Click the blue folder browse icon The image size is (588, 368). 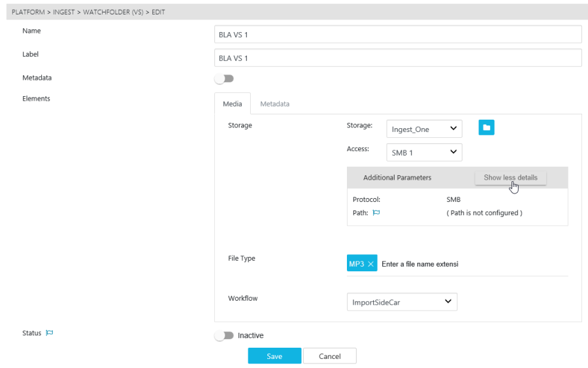point(486,128)
